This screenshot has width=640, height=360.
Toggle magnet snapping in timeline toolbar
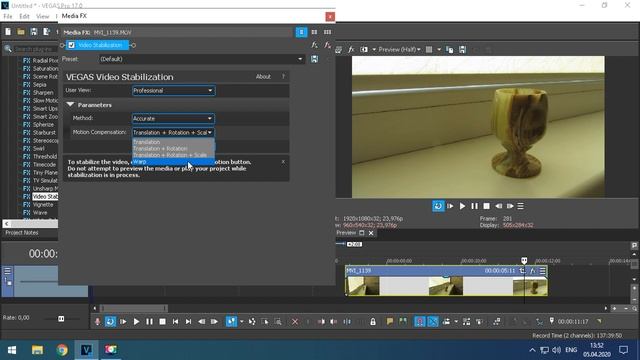(420, 322)
